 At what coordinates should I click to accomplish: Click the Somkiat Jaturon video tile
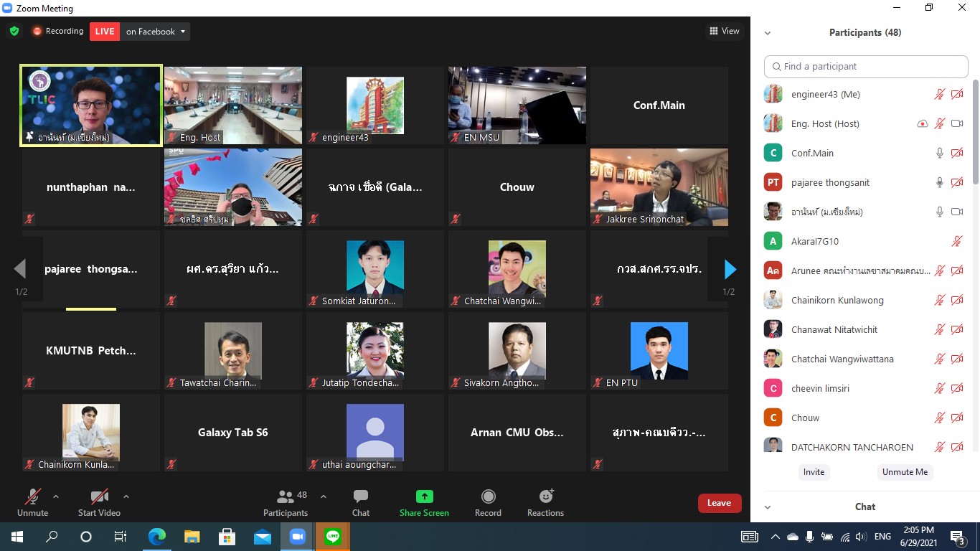(x=375, y=269)
